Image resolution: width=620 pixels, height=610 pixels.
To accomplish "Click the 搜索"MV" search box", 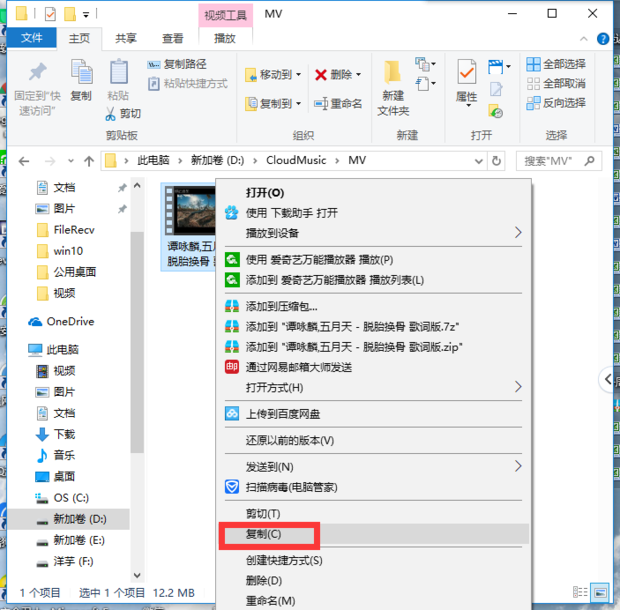I will [559, 161].
